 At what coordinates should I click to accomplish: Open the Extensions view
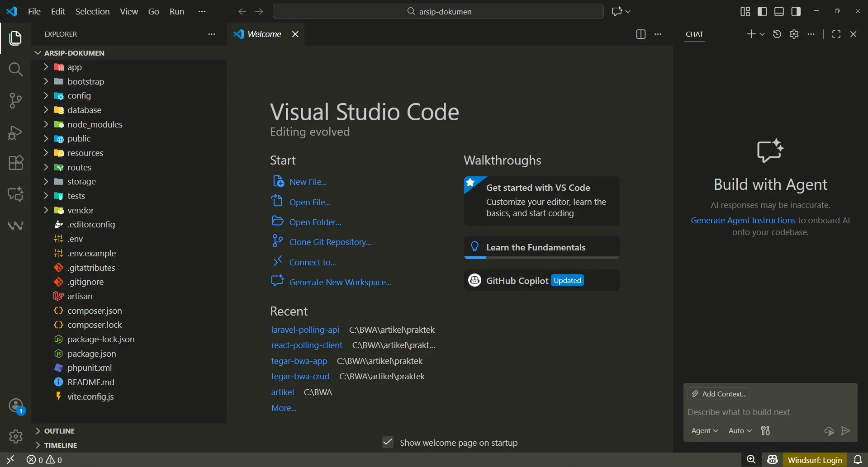(15, 163)
